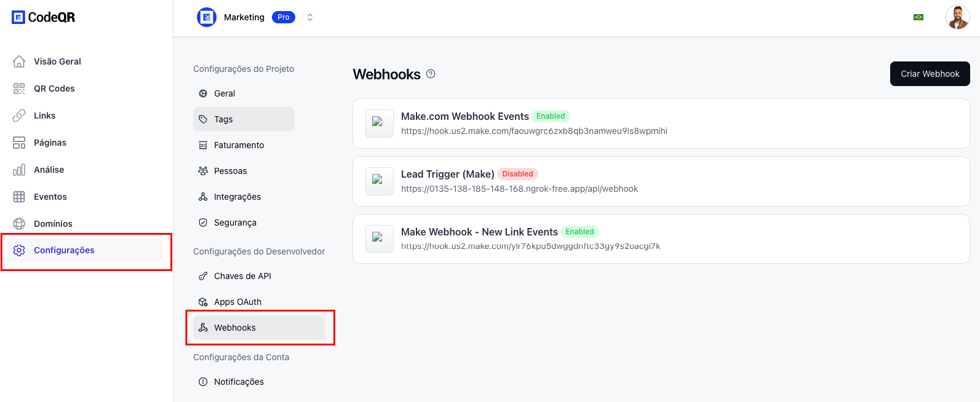Click the CodeQR logo icon

coord(18,17)
